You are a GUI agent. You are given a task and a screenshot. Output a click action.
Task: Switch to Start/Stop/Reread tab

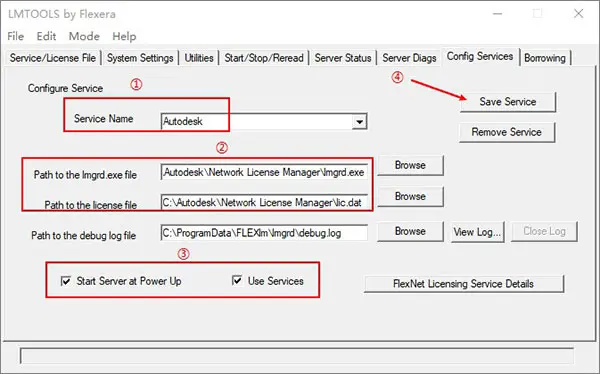point(264,58)
